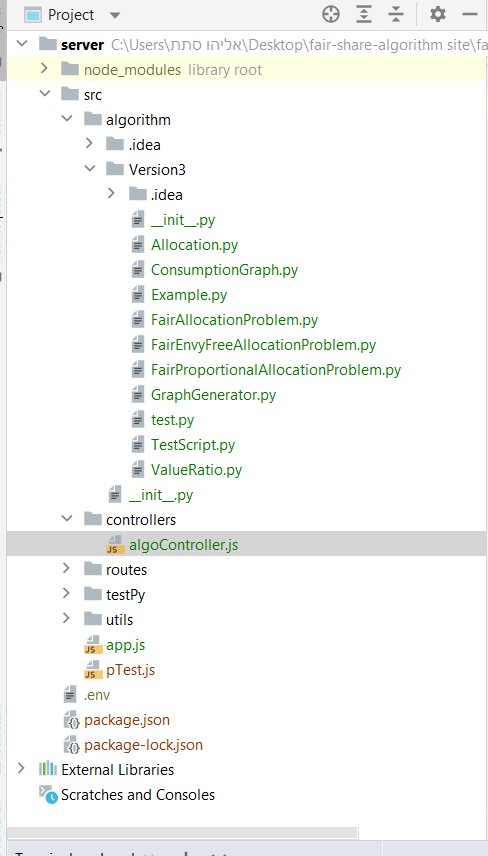Expand the testPy folder
This screenshot has width=488, height=856.
[x=67, y=593]
